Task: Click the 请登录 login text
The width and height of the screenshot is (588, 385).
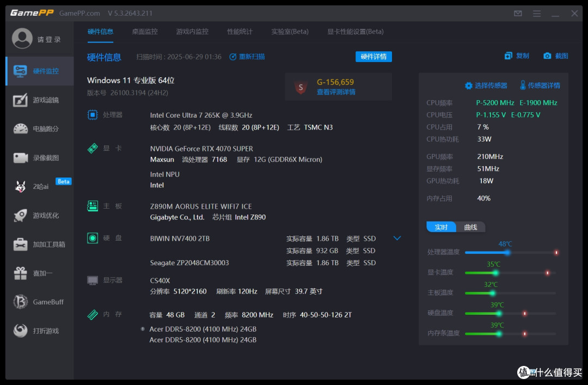Action: 49,39
